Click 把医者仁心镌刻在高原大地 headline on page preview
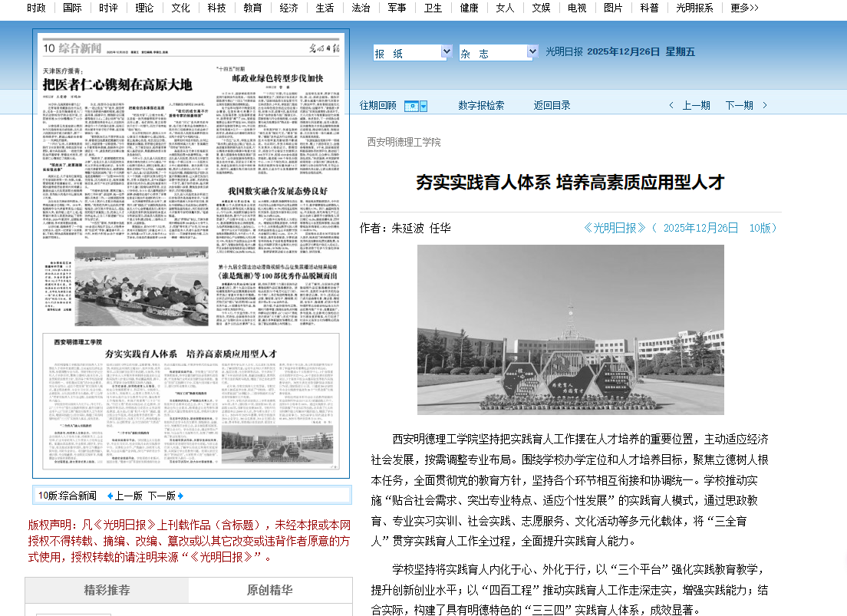The width and height of the screenshot is (847, 616). tap(117, 84)
